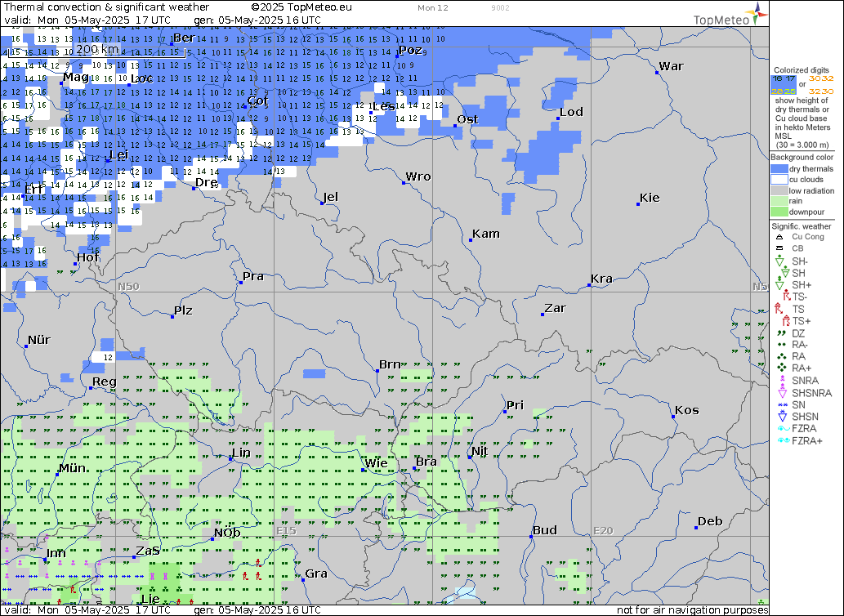Click the Wroclaw (Wro) city marker
844x616 pixels.
[x=404, y=183]
